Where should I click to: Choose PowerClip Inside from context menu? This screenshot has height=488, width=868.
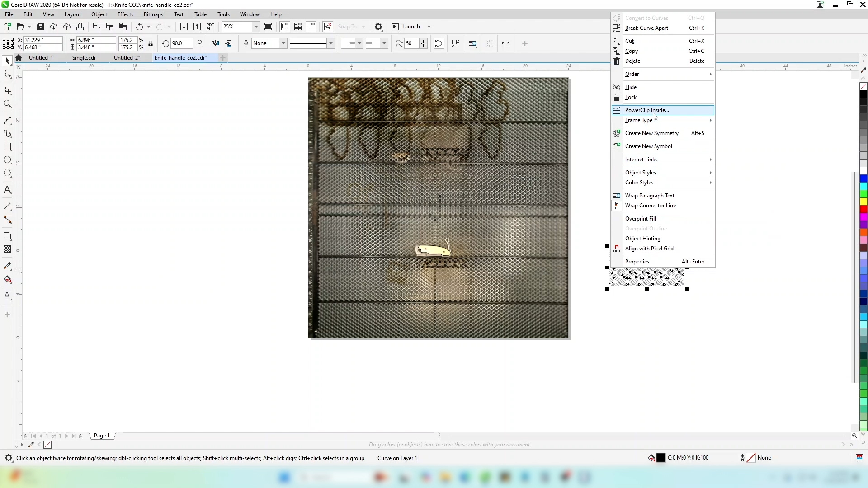647,110
